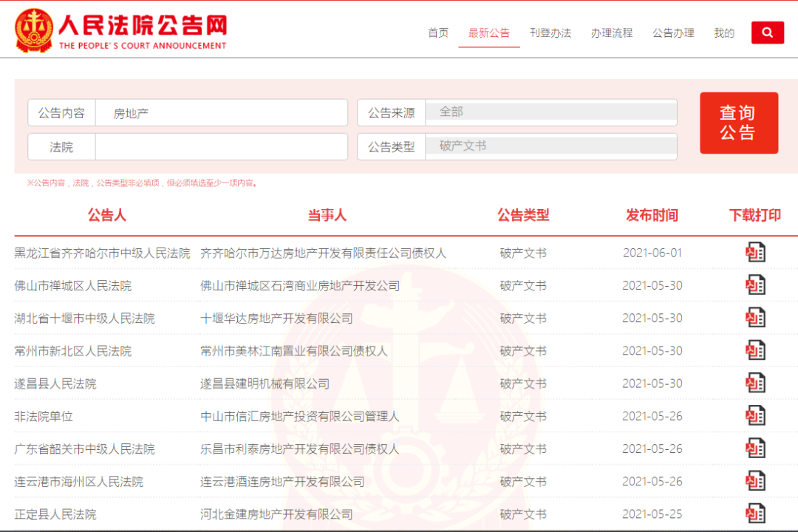Open the 公告来源 dropdown showing 全部

[x=551, y=112]
